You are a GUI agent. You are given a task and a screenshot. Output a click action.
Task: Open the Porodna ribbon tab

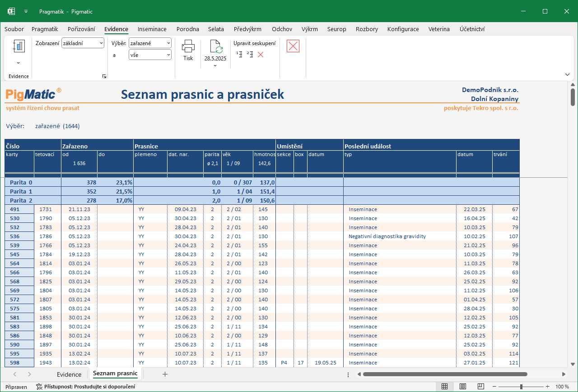(x=188, y=29)
